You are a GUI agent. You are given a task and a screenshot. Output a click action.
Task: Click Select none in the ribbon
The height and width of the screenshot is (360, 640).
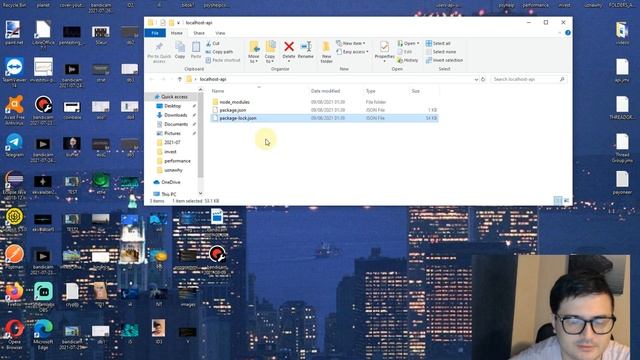click(x=441, y=52)
